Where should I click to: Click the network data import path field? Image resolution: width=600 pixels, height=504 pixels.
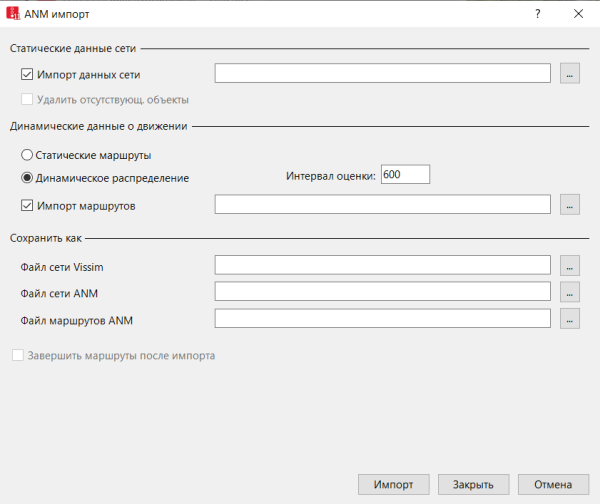(x=383, y=74)
